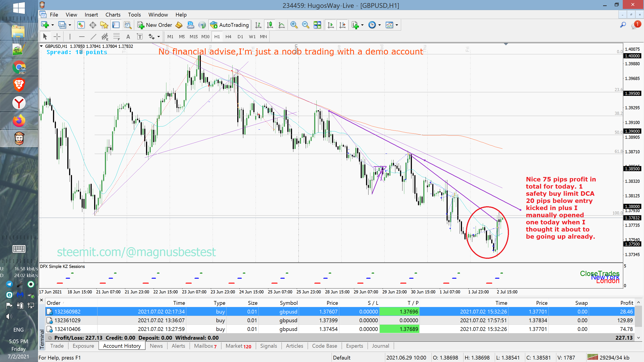Image resolution: width=644 pixels, height=362 pixels.
Task: Select the Crosshair tool
Action: 57,37
